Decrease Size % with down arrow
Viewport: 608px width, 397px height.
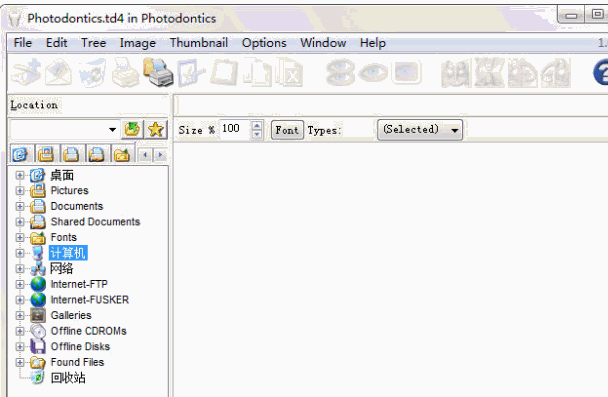pyautogui.click(x=257, y=134)
